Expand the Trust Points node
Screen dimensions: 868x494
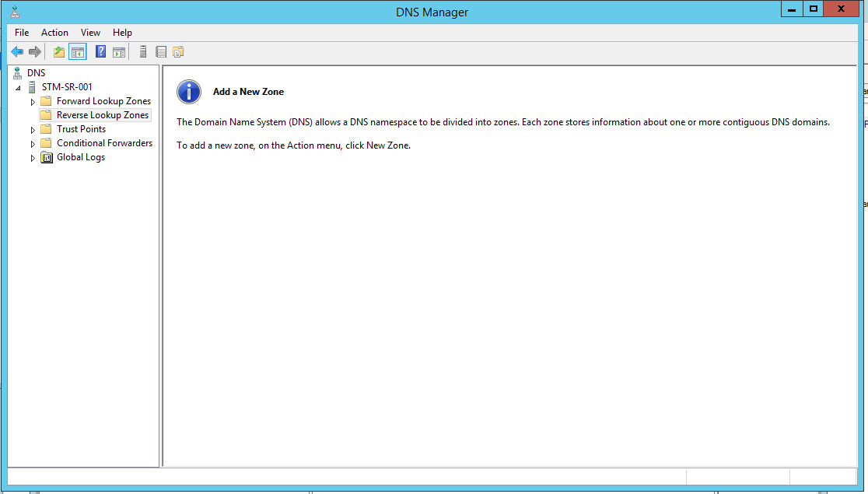click(x=33, y=128)
